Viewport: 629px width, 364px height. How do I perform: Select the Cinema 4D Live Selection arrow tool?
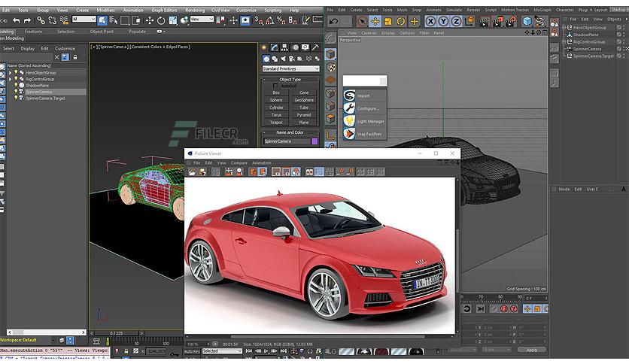click(362, 22)
